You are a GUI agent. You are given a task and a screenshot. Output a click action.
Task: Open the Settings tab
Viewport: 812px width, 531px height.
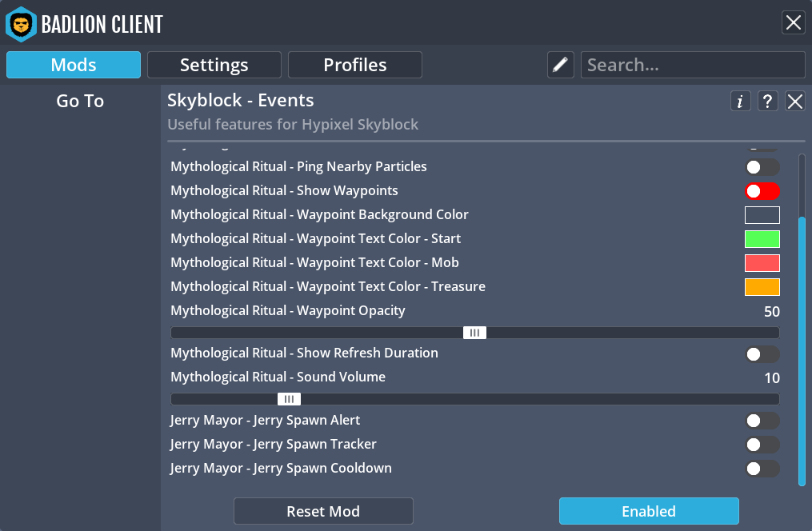[x=214, y=65]
